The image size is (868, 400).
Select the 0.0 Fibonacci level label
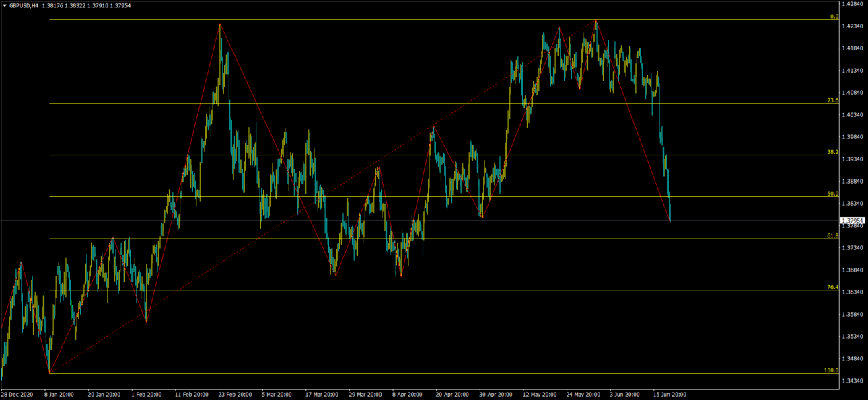[x=834, y=16]
